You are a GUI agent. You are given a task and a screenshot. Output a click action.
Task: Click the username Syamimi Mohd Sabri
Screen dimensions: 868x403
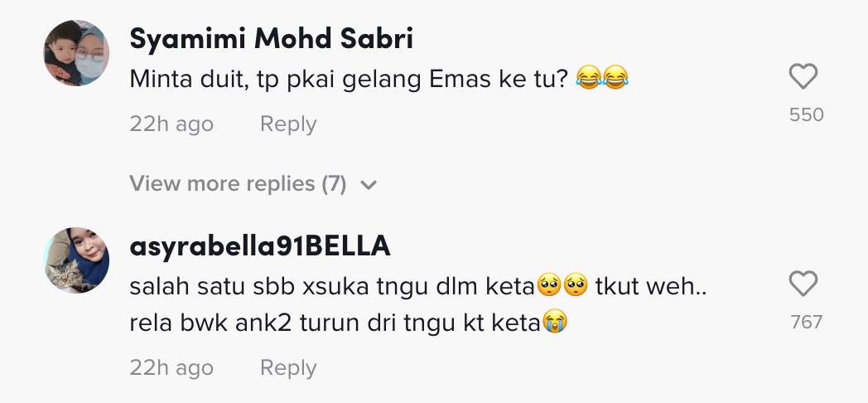click(272, 39)
